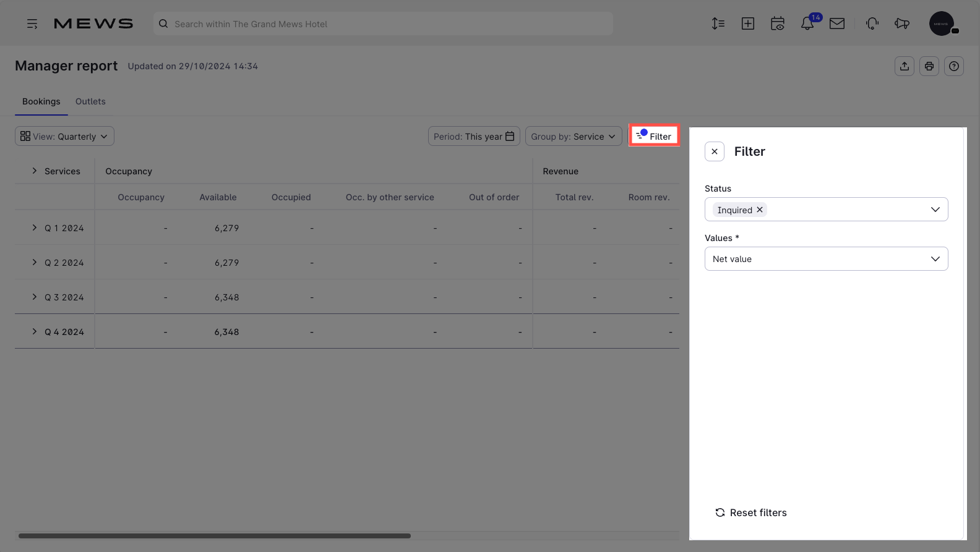This screenshot has height=552, width=980.
Task: Switch to the Outlets tab
Action: [x=90, y=101]
